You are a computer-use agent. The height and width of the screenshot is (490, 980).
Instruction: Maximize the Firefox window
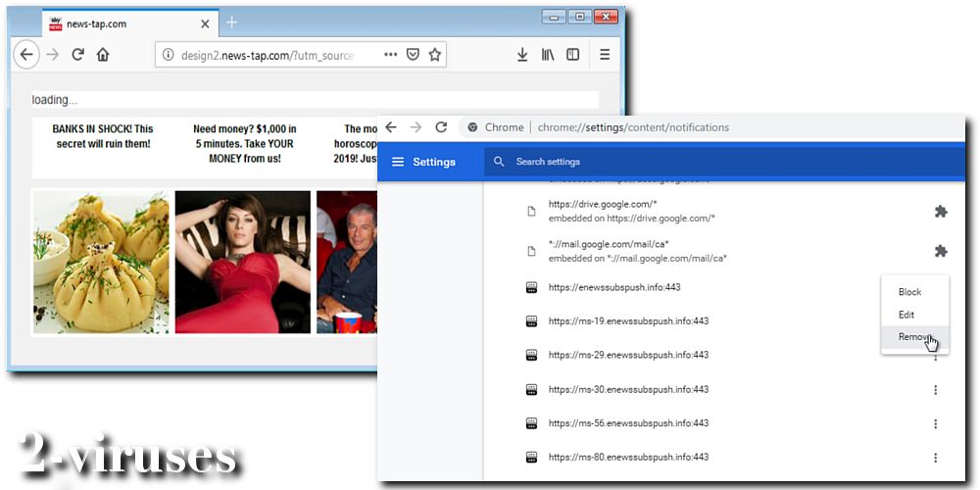coord(579,17)
